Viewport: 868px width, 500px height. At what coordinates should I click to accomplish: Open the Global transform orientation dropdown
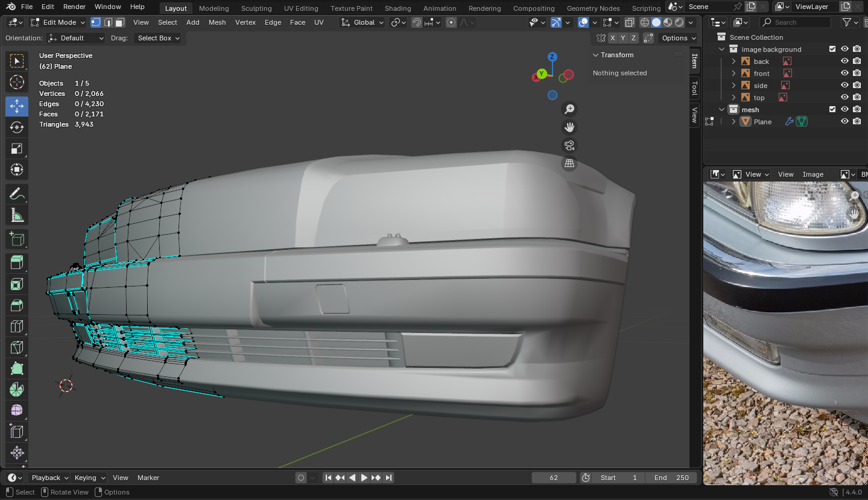pos(363,22)
